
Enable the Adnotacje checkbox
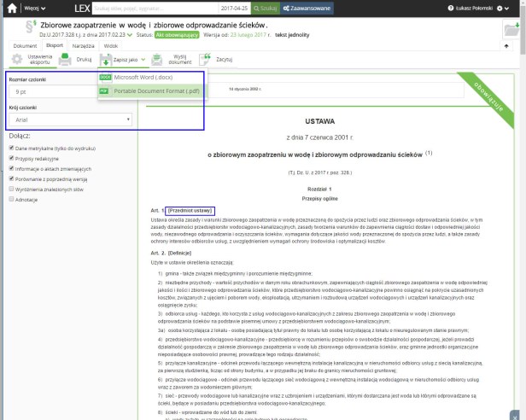coord(10,198)
